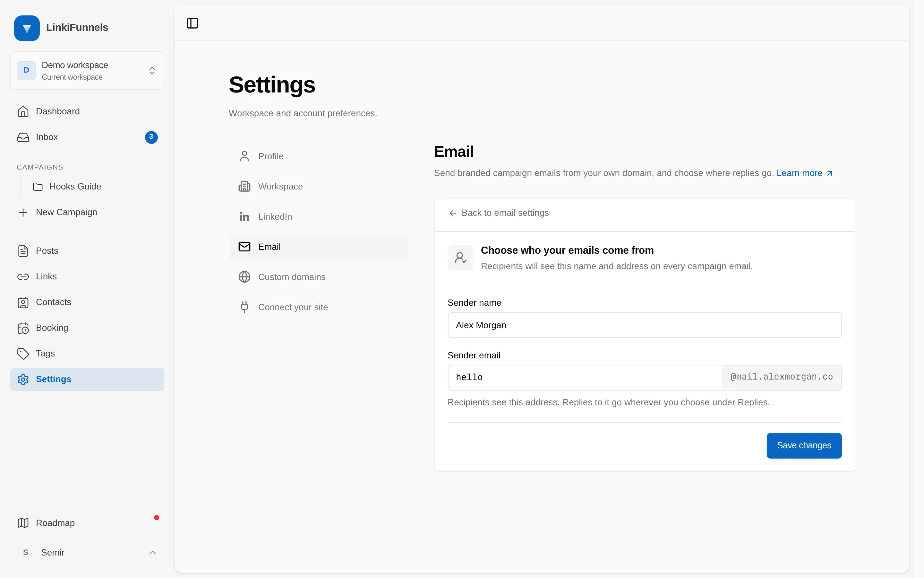Click the Booking calendar icon
The image size is (924, 578).
point(23,328)
